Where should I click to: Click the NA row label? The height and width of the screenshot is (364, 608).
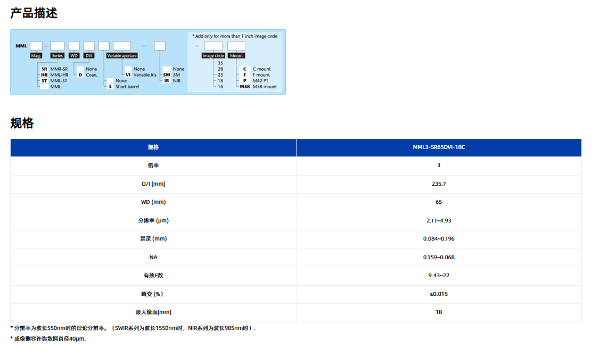(x=153, y=258)
